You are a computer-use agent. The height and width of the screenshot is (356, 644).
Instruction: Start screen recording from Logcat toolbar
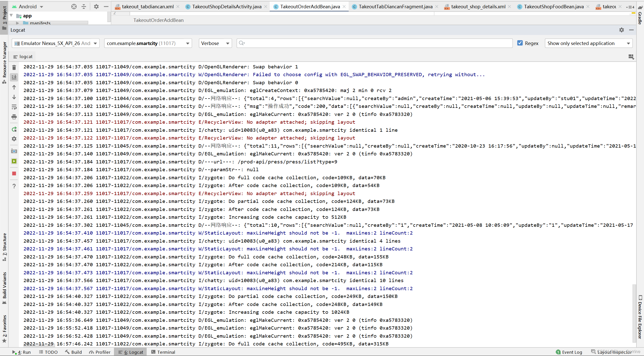(14, 161)
